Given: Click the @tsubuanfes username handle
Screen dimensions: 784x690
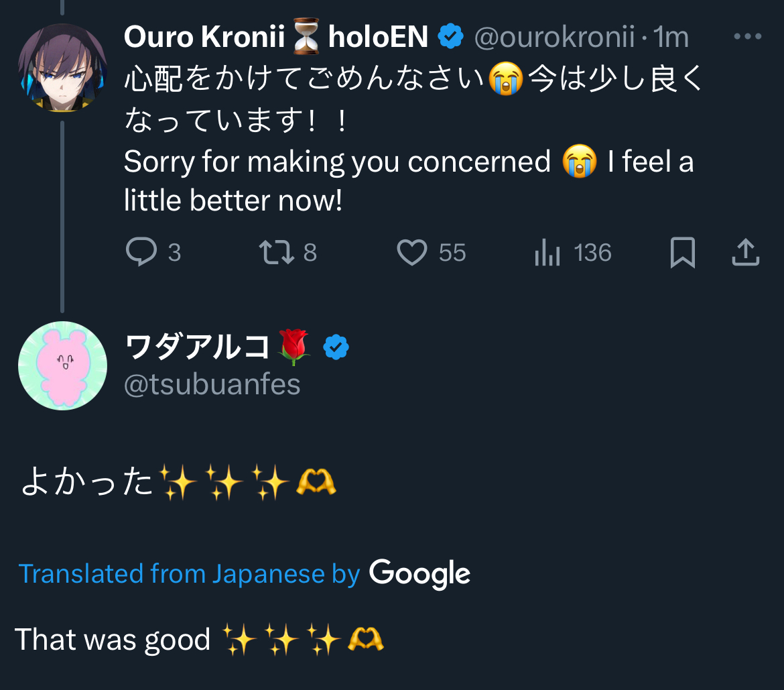Looking at the screenshot, I should 212,385.
